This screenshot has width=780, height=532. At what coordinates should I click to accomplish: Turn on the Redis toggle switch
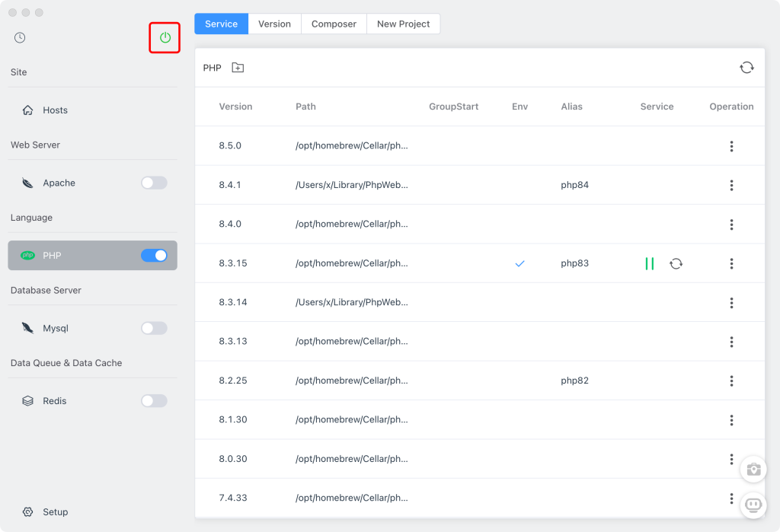154,401
